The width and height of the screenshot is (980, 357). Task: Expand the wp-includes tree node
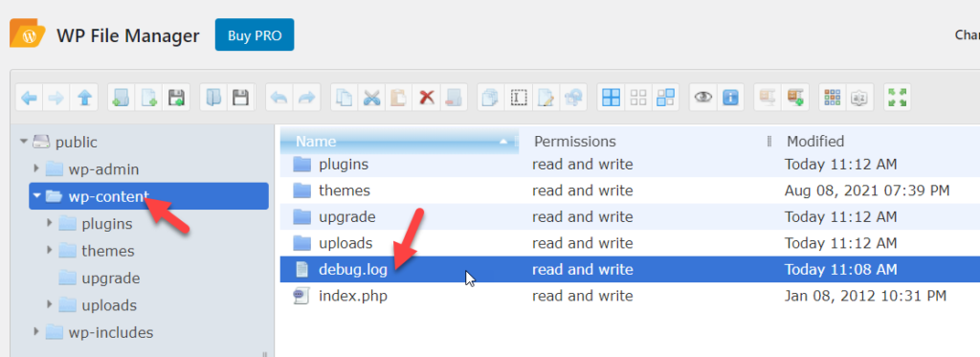click(x=36, y=331)
